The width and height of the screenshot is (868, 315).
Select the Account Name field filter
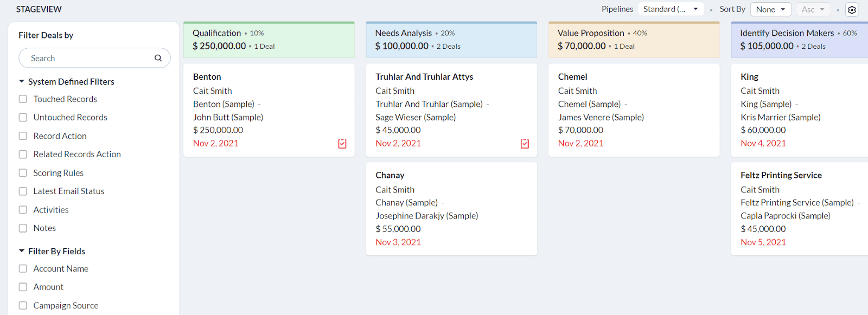tap(23, 269)
